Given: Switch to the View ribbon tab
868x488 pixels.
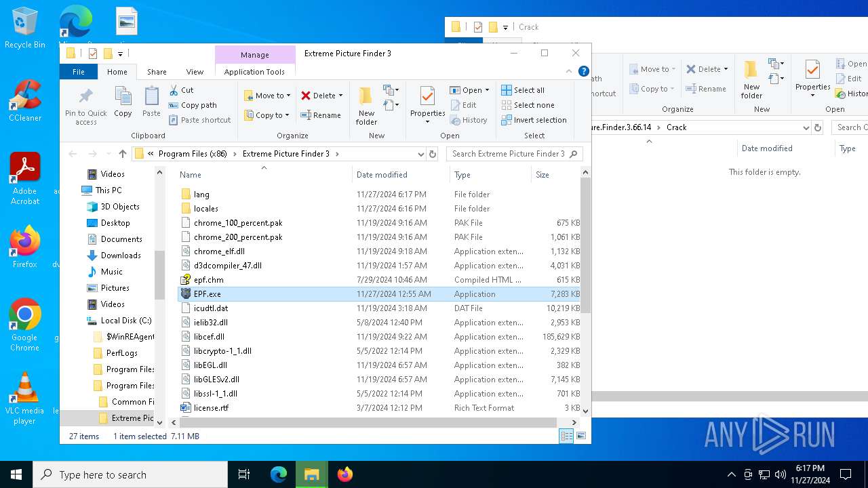Looking at the screenshot, I should (195, 72).
